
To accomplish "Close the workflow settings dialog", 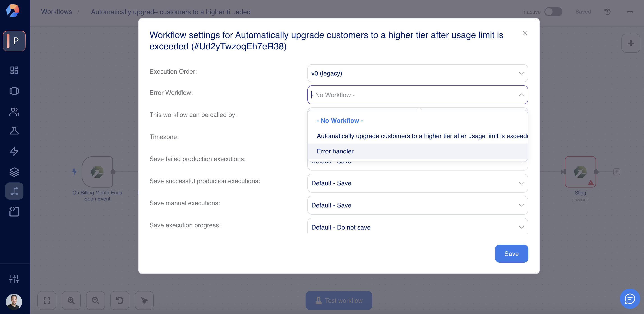I will point(525,33).
